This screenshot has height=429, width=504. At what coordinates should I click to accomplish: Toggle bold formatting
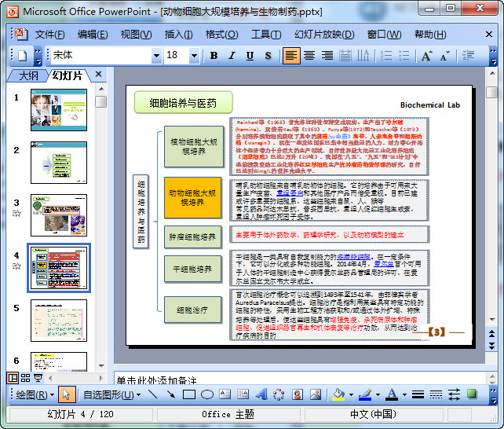[x=214, y=56]
